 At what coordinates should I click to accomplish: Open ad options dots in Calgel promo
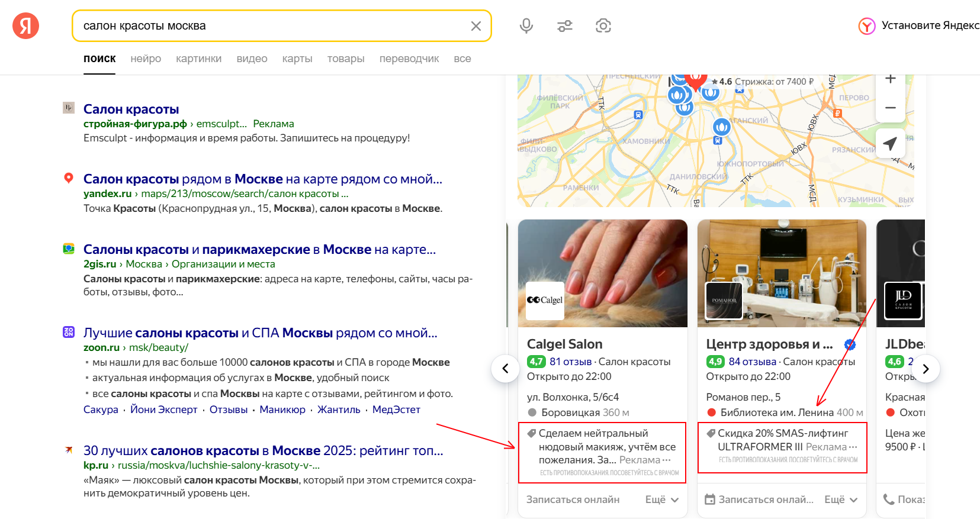(667, 460)
